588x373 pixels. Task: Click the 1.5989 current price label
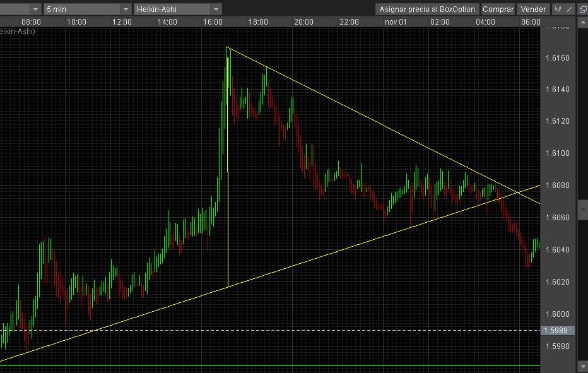click(558, 330)
